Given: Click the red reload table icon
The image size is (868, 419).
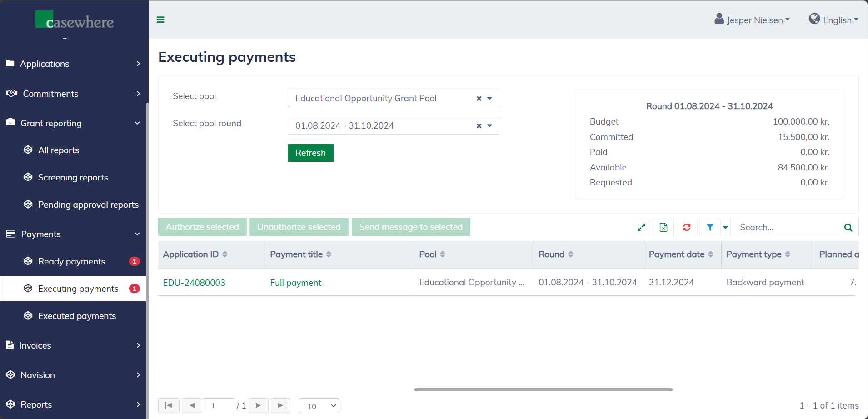Looking at the screenshot, I should tap(687, 227).
